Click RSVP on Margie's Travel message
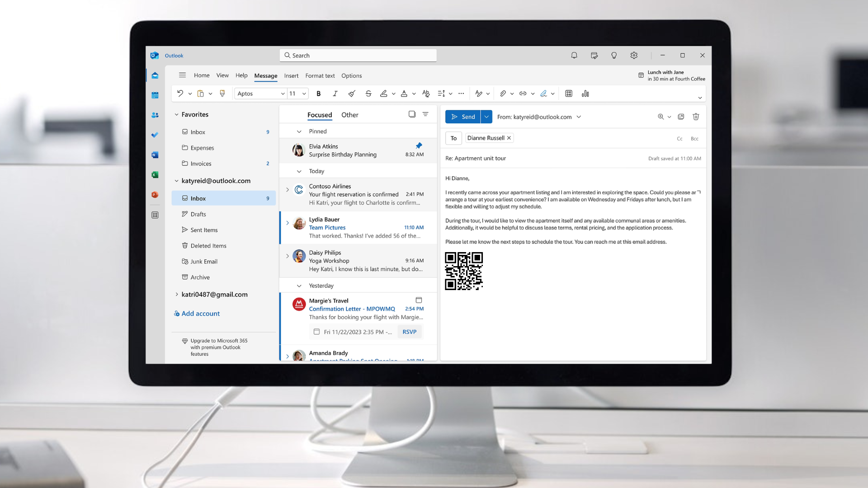Screen dimensions: 868x488 pyautogui.click(x=410, y=332)
